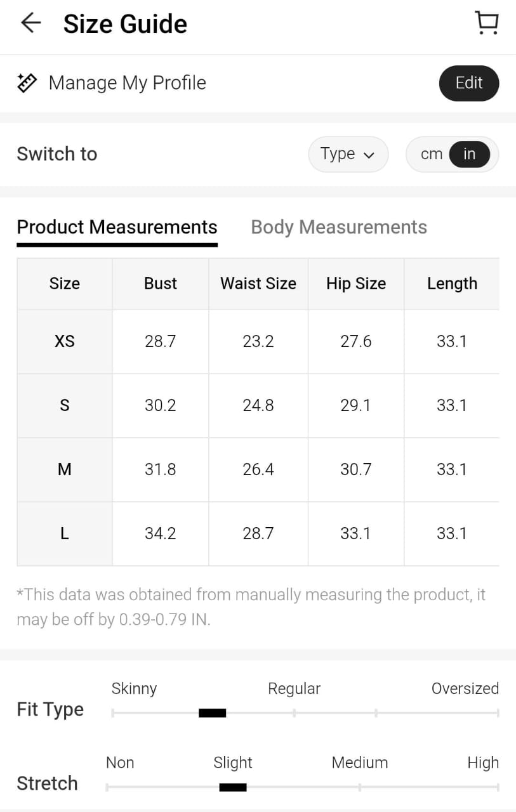
Task: Click the Length column header
Action: (452, 284)
